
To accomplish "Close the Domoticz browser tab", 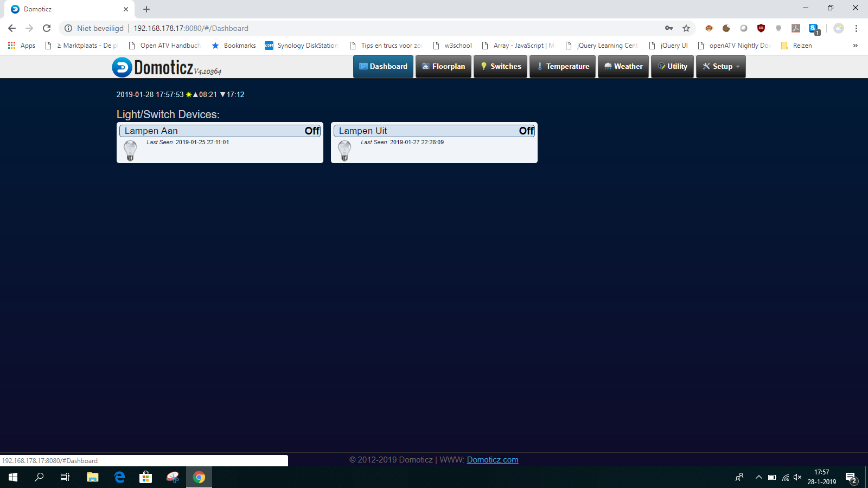I will (126, 9).
